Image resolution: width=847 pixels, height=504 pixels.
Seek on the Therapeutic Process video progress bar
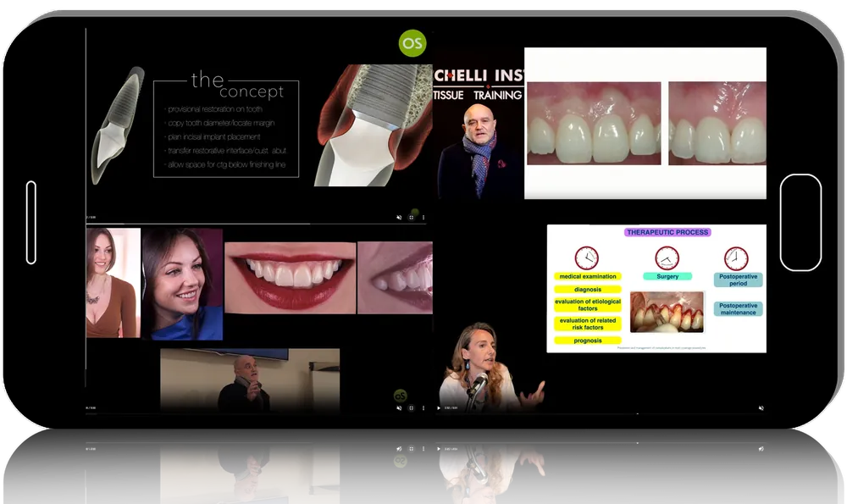click(601, 413)
